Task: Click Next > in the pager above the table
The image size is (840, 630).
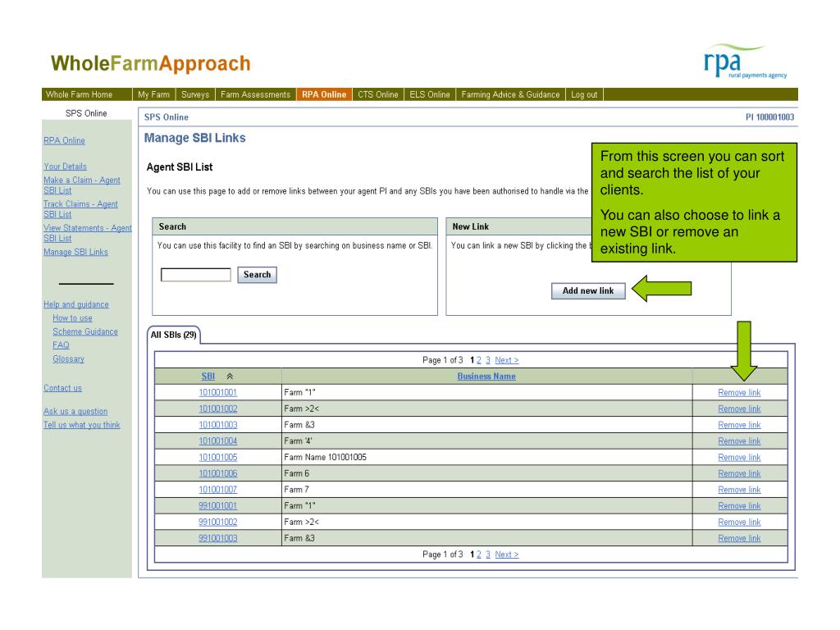Action: [507, 360]
